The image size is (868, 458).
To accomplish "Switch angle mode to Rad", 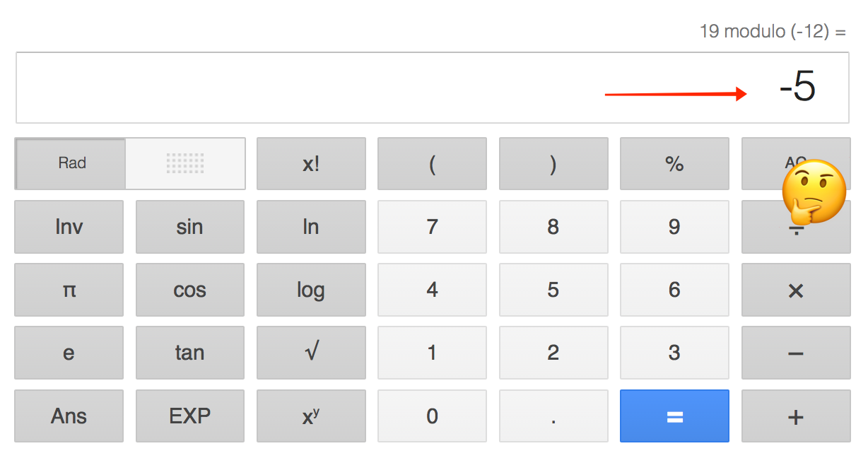I will point(71,163).
